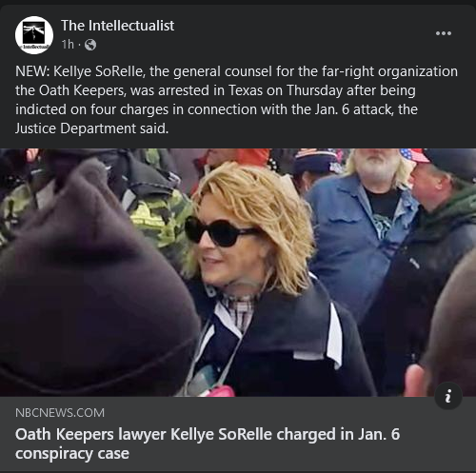
Task: Click the caption line ending Justice Department said
Action: tap(91, 128)
